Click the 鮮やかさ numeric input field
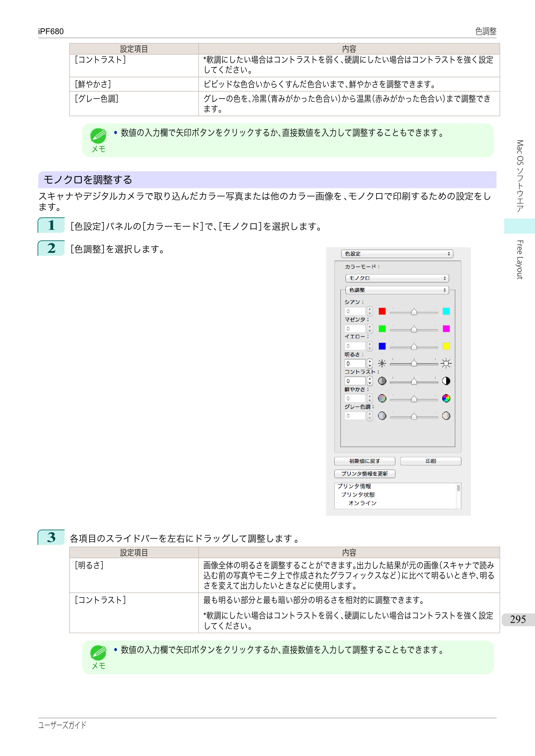The image size is (535, 756). click(355, 398)
